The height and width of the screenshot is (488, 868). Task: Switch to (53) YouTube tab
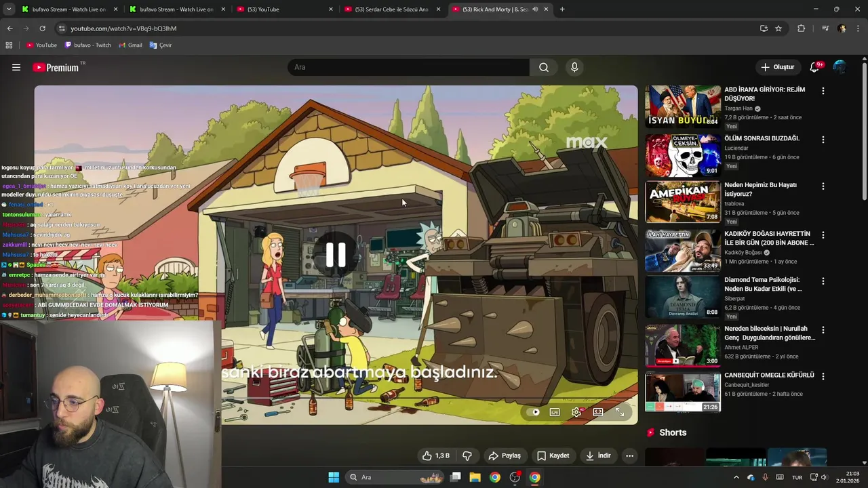point(283,9)
